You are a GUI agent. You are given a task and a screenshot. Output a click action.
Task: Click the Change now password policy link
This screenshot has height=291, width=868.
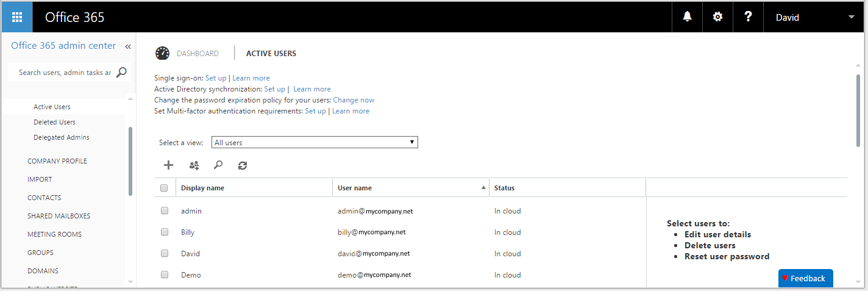354,100
